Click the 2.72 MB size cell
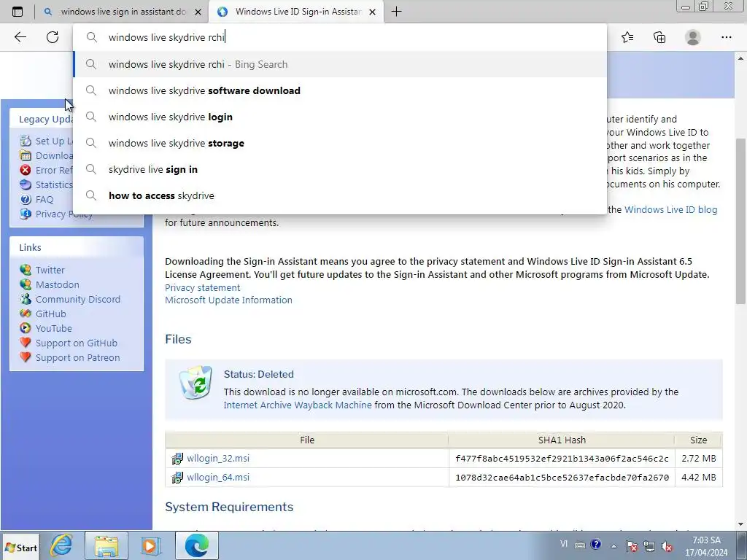This screenshot has width=747, height=560. 698,458
